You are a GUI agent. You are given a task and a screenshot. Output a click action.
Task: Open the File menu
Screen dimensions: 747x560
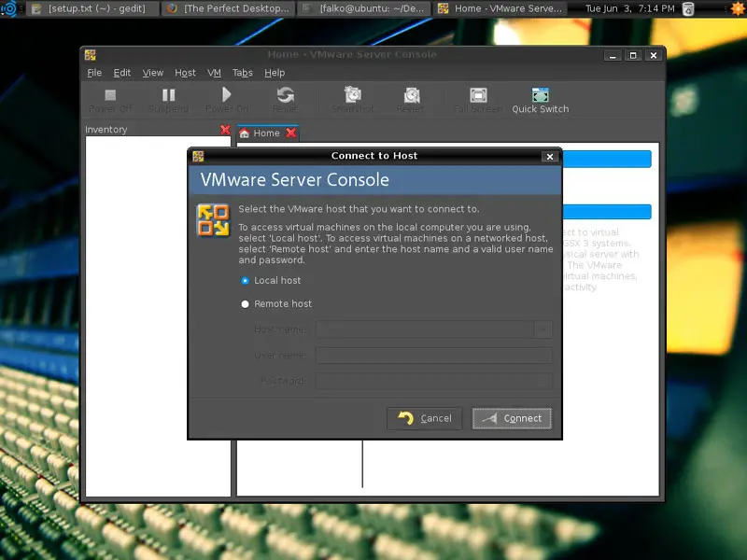[x=94, y=73]
